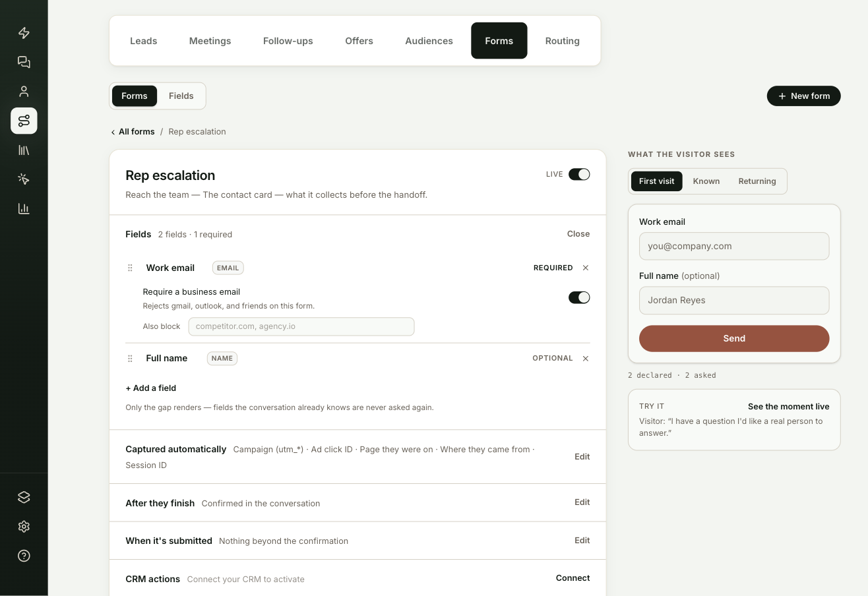Click the EMAIL type badge
868x596 pixels.
228,268
